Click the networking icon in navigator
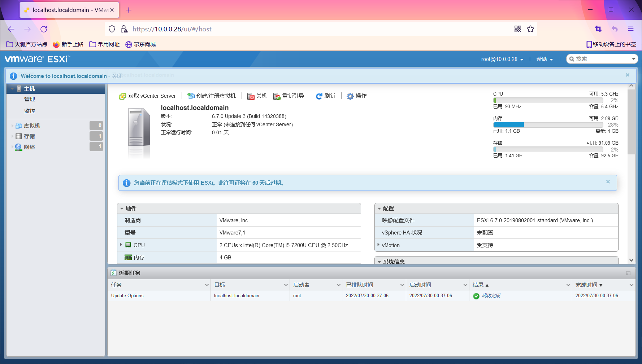 coord(19,147)
